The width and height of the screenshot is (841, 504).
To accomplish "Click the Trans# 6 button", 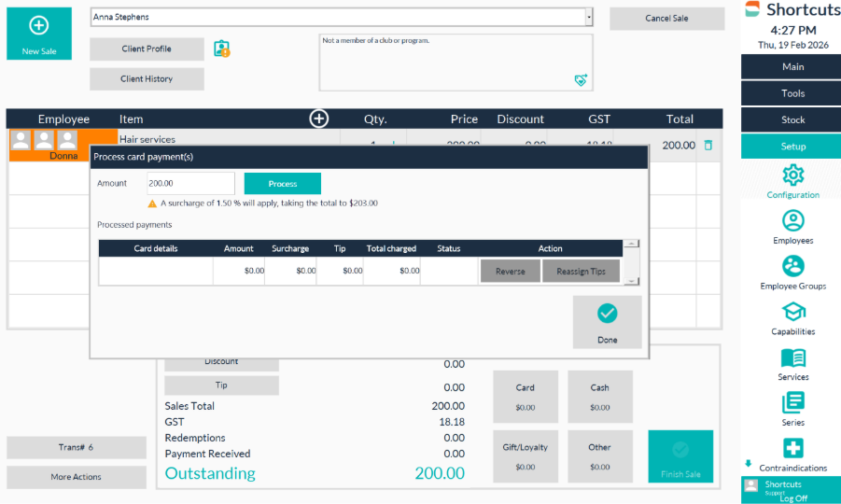I will 77,447.
